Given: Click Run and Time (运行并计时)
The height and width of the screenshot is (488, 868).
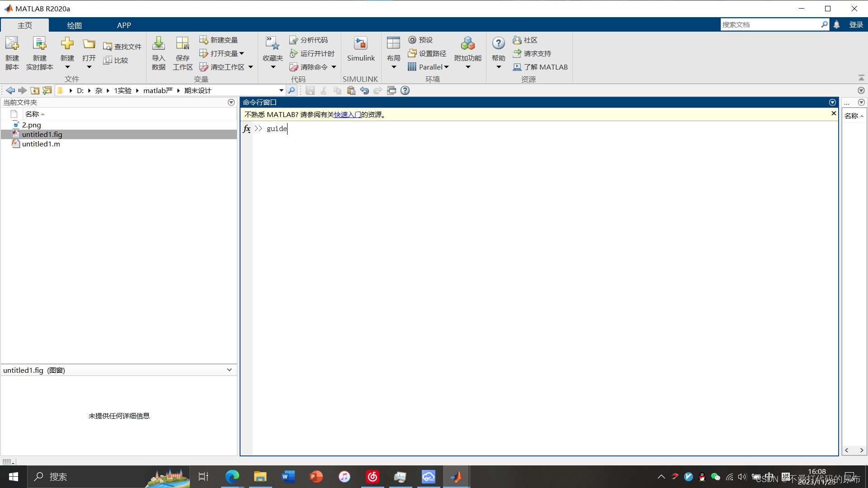Looking at the screenshot, I should pyautogui.click(x=312, y=53).
